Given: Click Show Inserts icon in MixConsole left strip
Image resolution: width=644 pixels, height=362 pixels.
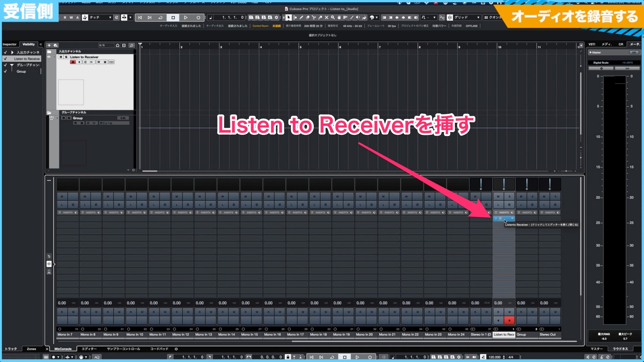Looking at the screenshot, I should 49,264.
